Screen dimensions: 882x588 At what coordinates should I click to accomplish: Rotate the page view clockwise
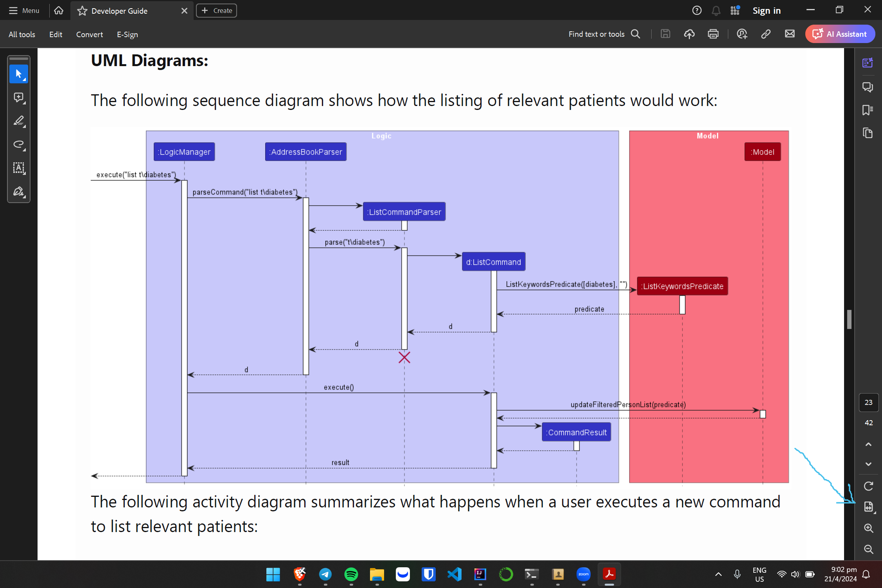868,486
